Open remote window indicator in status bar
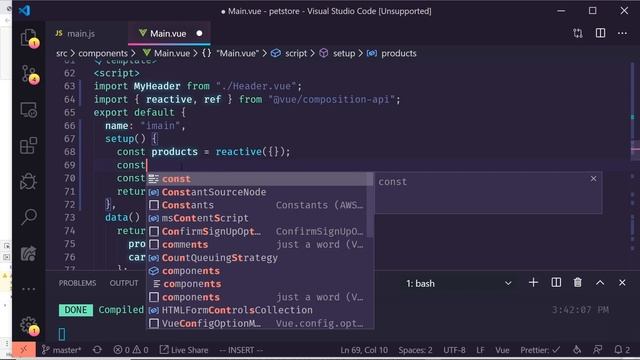The height and width of the screenshot is (360, 640). tap(24, 350)
